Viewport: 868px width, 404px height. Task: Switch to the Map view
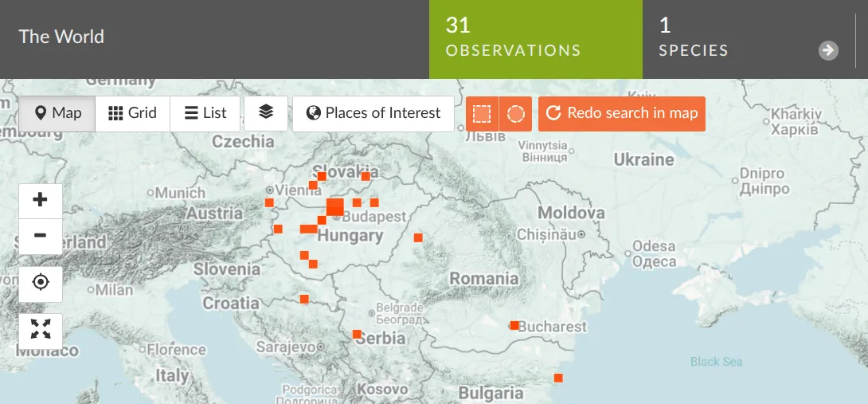pos(57,113)
